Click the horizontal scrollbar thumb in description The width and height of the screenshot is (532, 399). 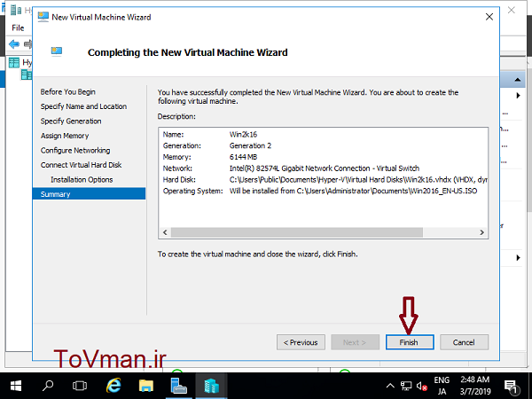click(x=297, y=232)
